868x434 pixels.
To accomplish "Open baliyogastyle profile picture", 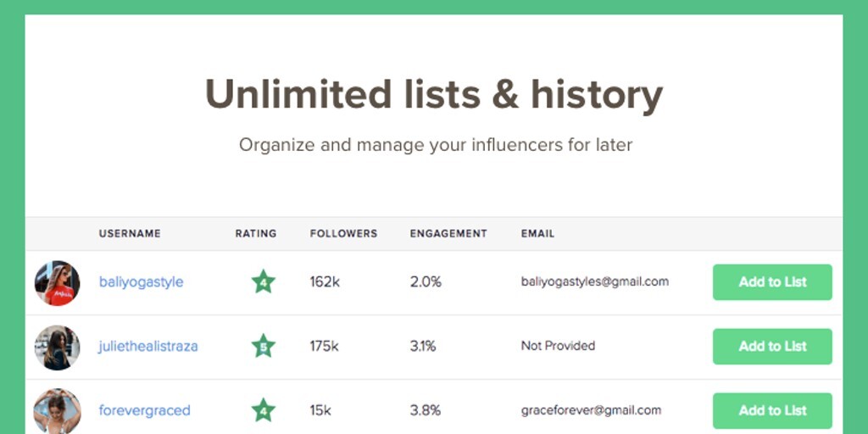I will click(x=57, y=283).
